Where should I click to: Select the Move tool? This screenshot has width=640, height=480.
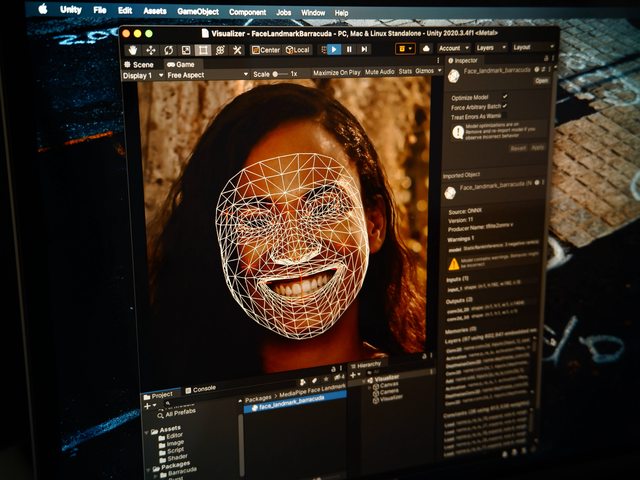(x=151, y=50)
